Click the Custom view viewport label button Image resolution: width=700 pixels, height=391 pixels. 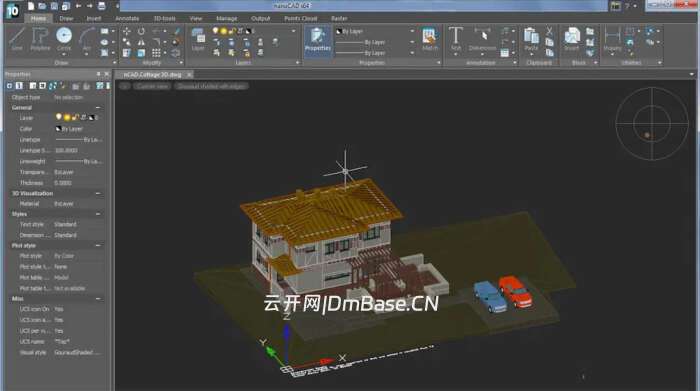coord(152,86)
